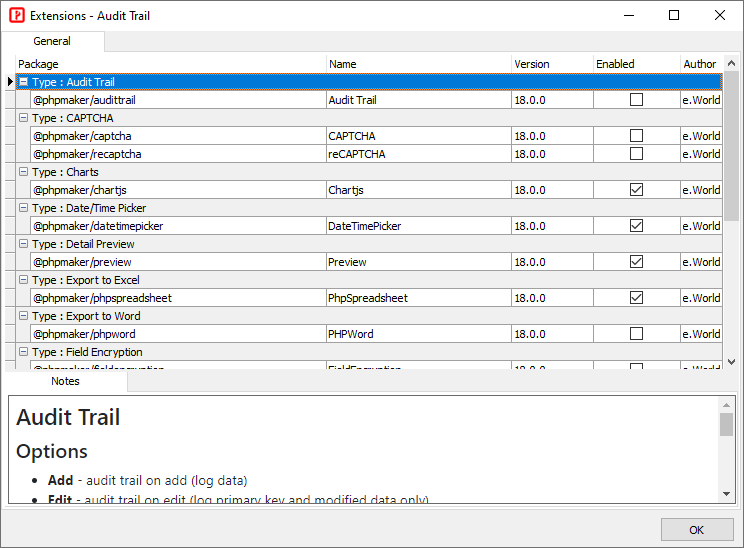
Task: Click the Package column header
Action: coord(170,64)
